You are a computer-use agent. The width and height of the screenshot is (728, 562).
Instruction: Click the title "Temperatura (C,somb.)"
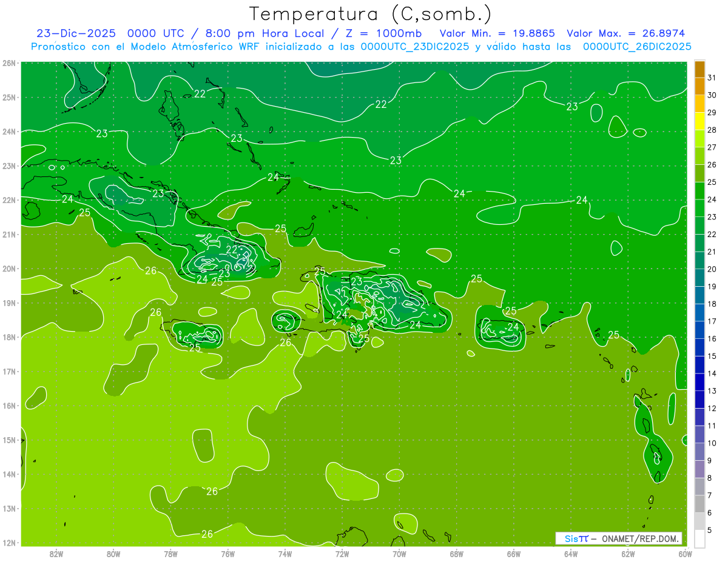click(x=370, y=14)
